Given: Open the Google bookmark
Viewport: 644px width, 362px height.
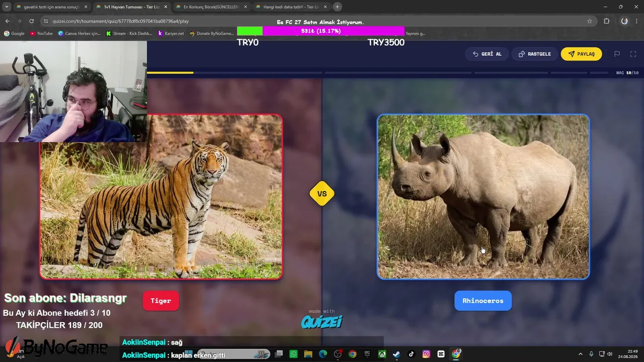Looking at the screenshot, I should (x=14, y=34).
